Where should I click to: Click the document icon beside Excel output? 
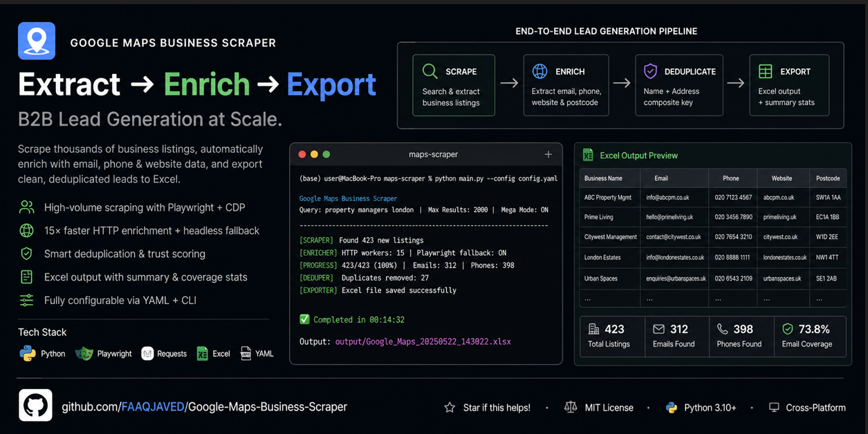[26, 277]
